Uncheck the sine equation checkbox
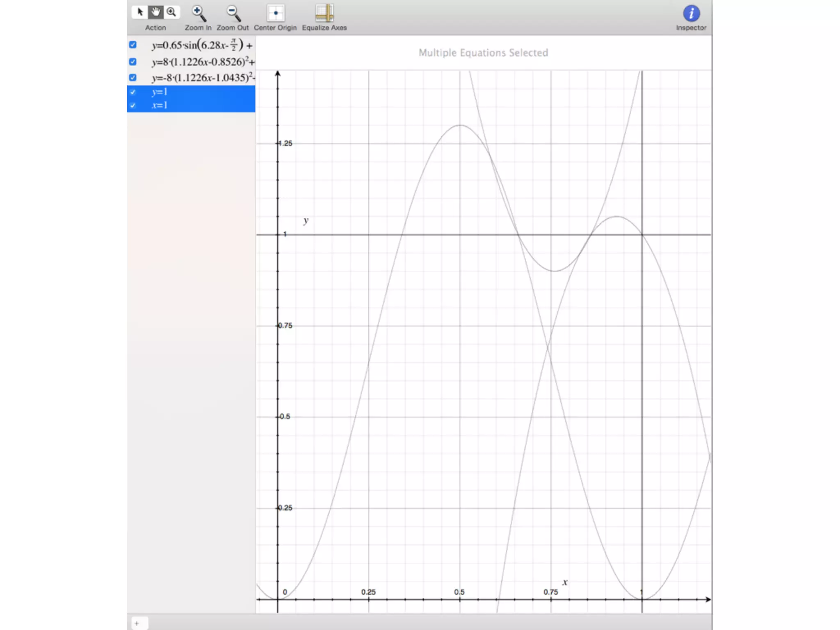 pyautogui.click(x=133, y=45)
